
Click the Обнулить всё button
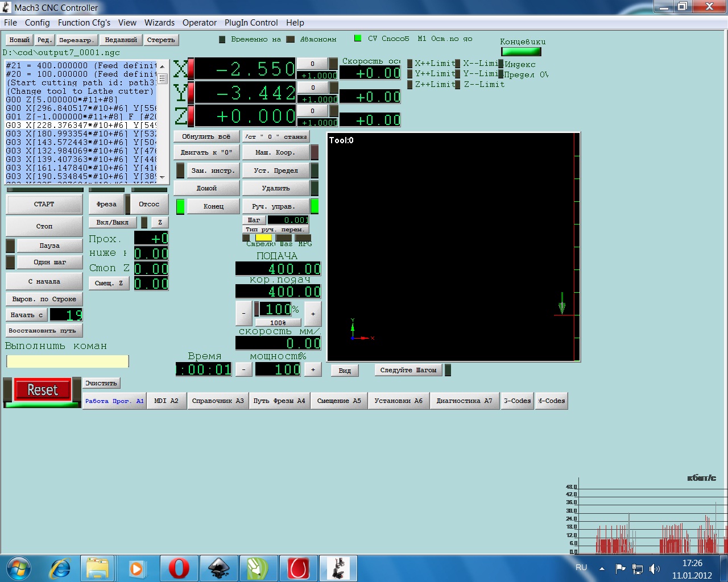(x=206, y=136)
